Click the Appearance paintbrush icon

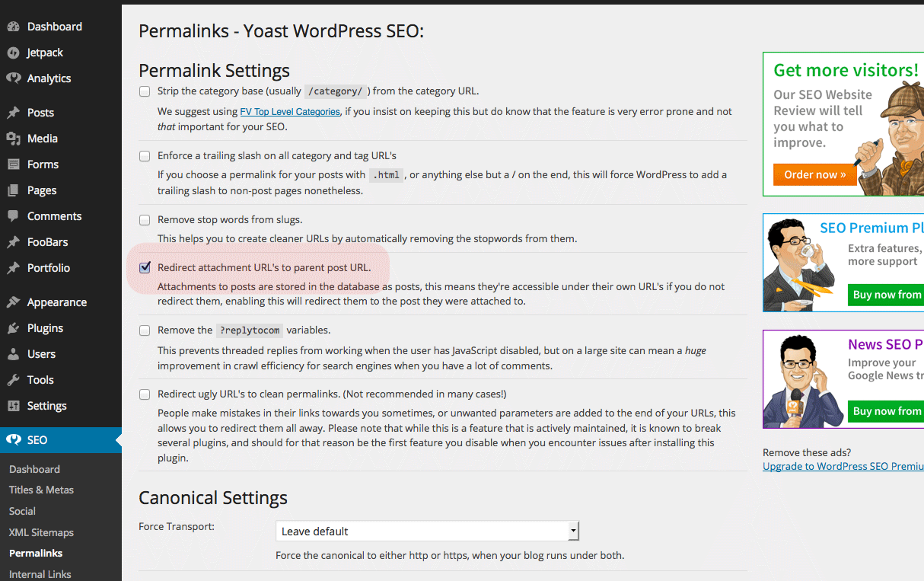pos(13,302)
